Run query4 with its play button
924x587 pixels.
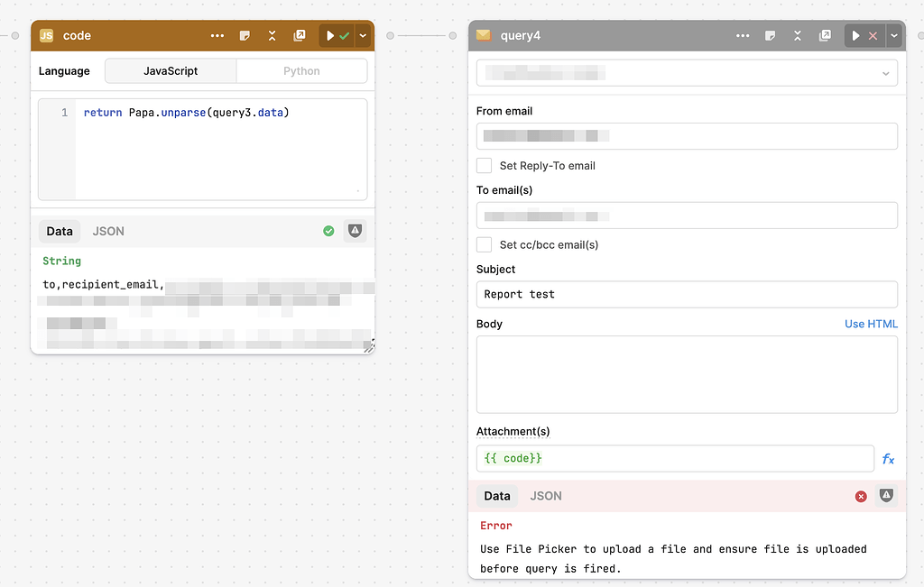[x=855, y=35]
